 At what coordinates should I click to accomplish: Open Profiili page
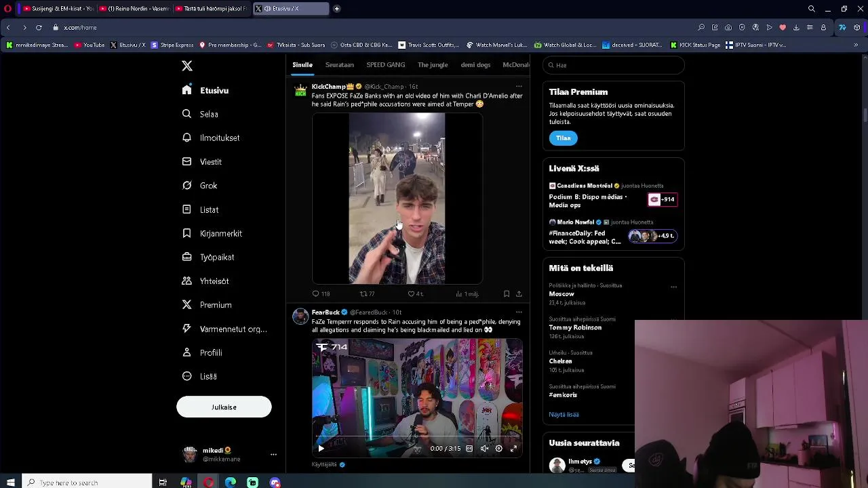pyautogui.click(x=202, y=352)
